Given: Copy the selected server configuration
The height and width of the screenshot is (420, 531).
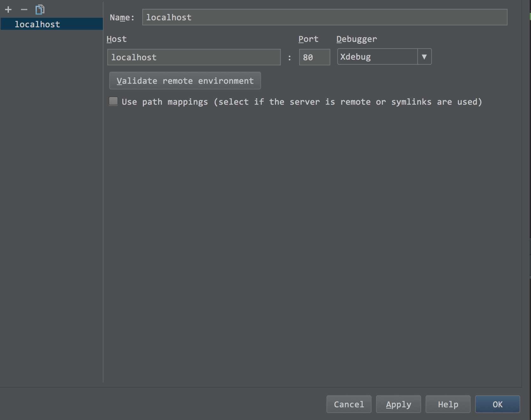Looking at the screenshot, I should click(40, 10).
